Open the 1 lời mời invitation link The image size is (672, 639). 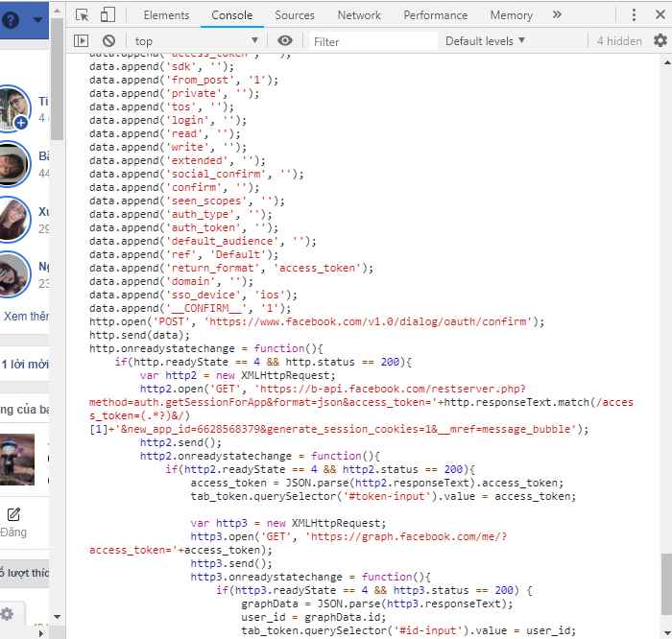[24, 365]
